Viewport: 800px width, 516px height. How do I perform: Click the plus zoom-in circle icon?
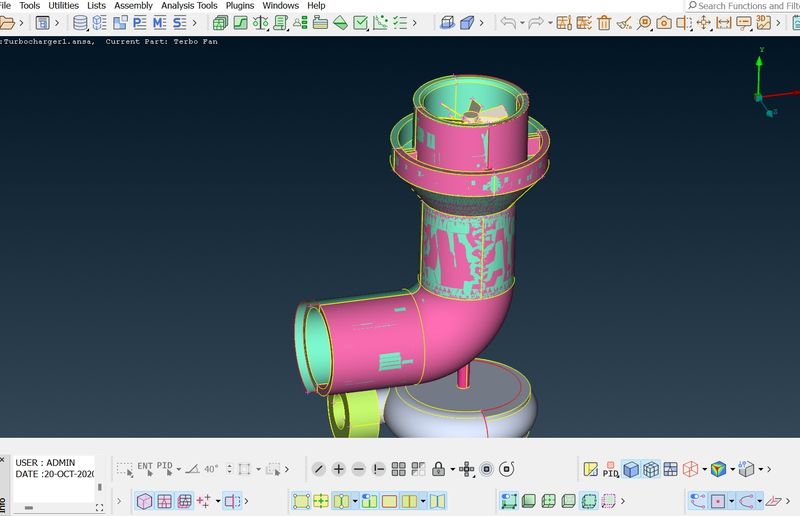[339, 469]
